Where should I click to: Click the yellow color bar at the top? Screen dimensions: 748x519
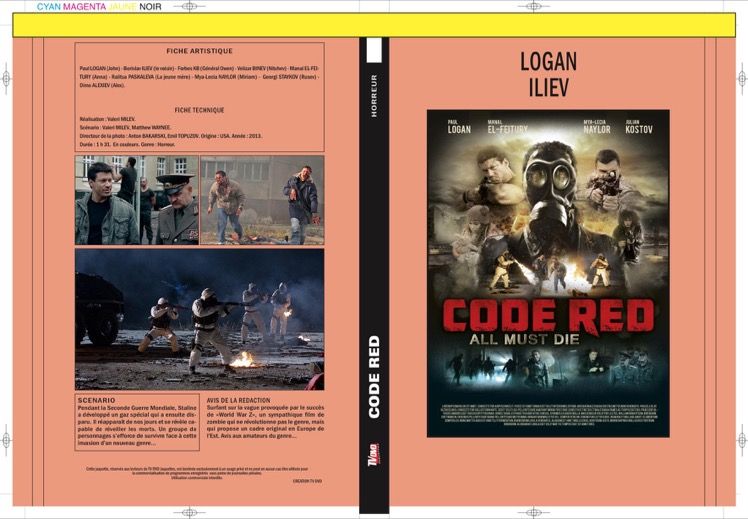[374, 25]
